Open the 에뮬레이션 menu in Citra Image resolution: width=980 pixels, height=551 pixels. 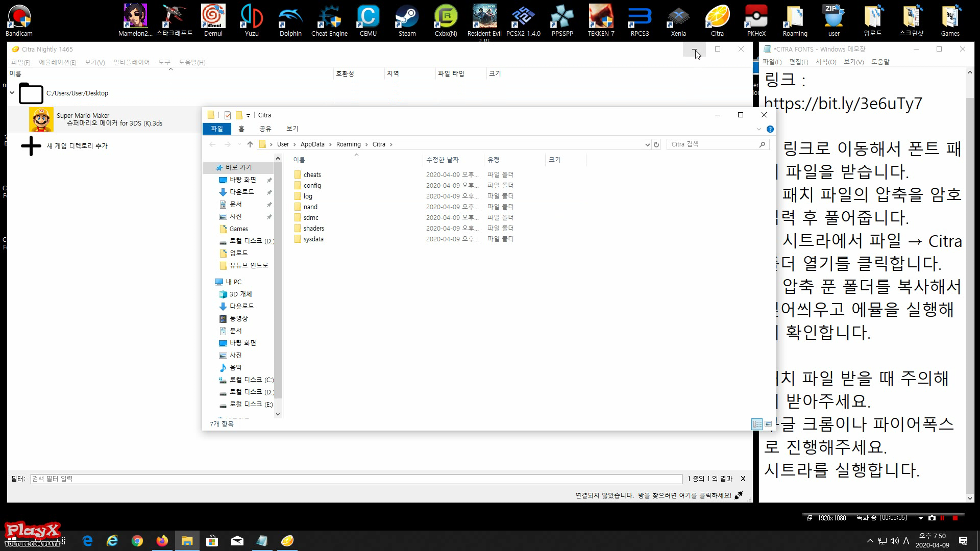tap(57, 62)
